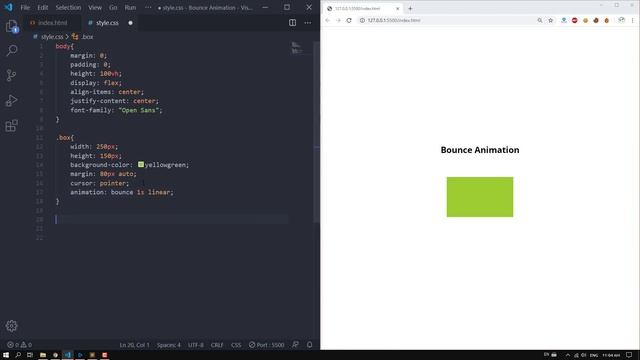Open the File menu

click(x=25, y=7)
